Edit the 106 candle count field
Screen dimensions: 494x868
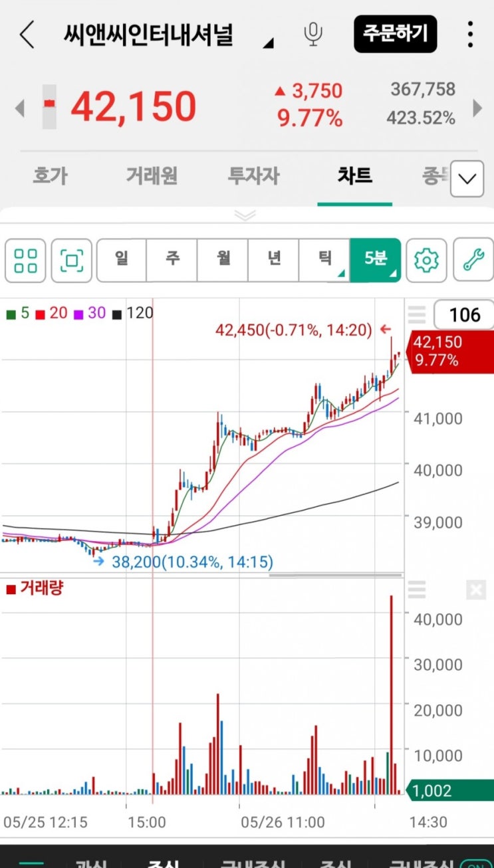(465, 315)
